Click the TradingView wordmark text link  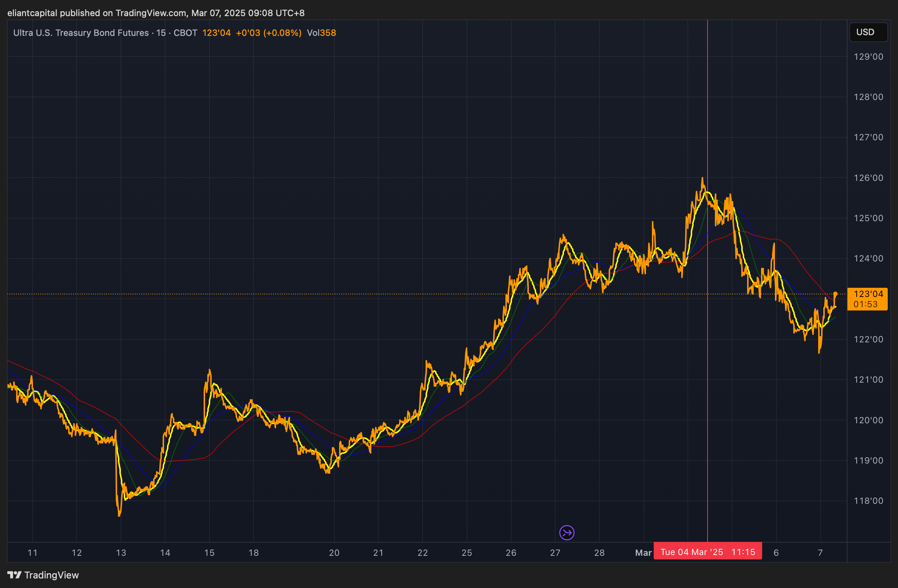[x=51, y=575]
